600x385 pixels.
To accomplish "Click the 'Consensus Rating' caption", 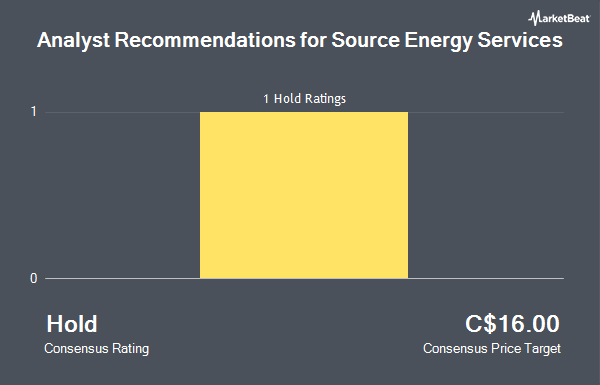I will click(x=96, y=349).
